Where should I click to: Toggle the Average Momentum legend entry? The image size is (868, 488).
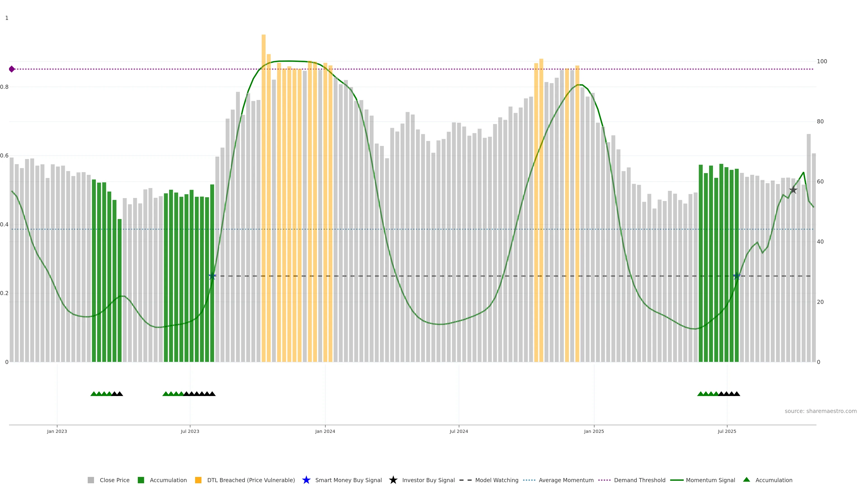click(x=566, y=480)
